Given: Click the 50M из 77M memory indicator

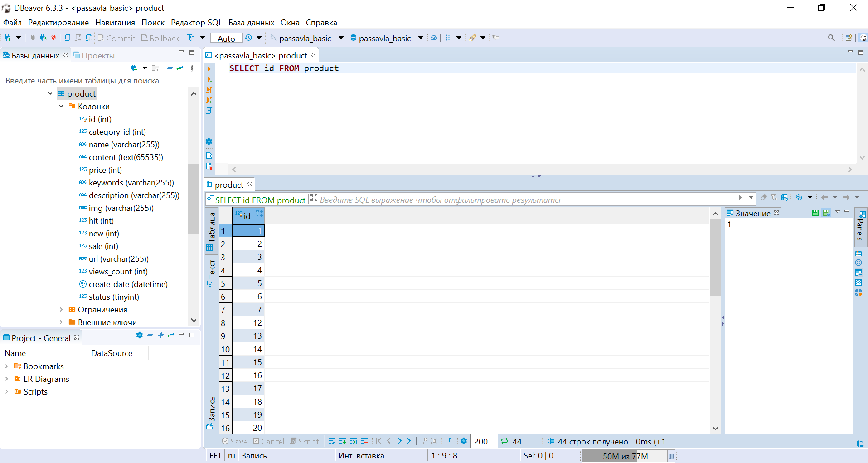Looking at the screenshot, I should point(625,456).
